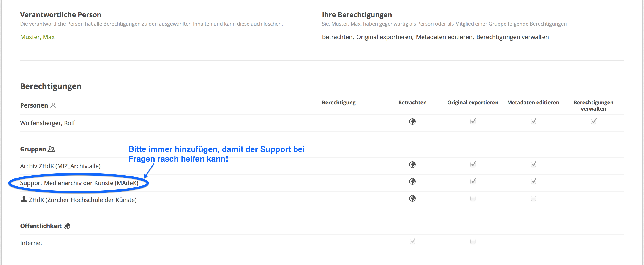Viewport: 644px width, 265px height.
Task: Click globe icon in Support Medienarchiv row
Action: click(x=412, y=181)
